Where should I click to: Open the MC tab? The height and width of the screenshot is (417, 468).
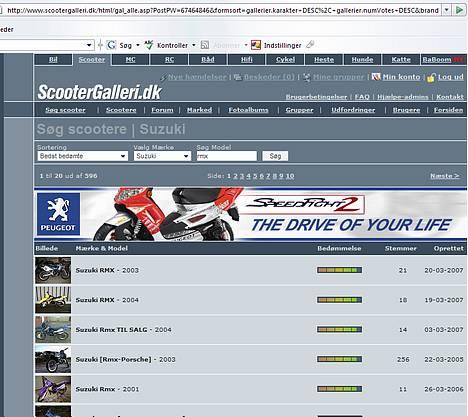coord(130,60)
